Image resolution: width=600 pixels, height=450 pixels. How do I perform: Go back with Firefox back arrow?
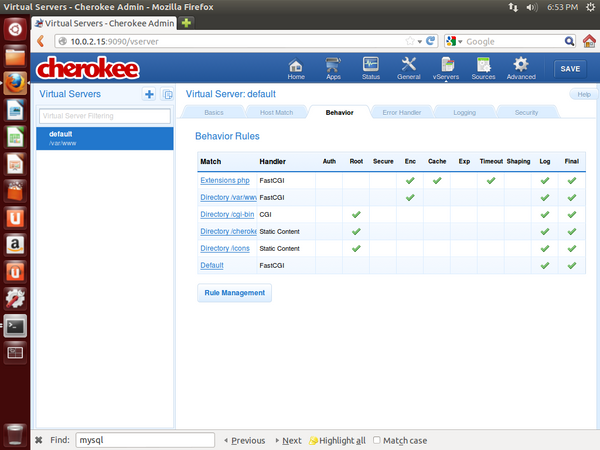click(41, 41)
